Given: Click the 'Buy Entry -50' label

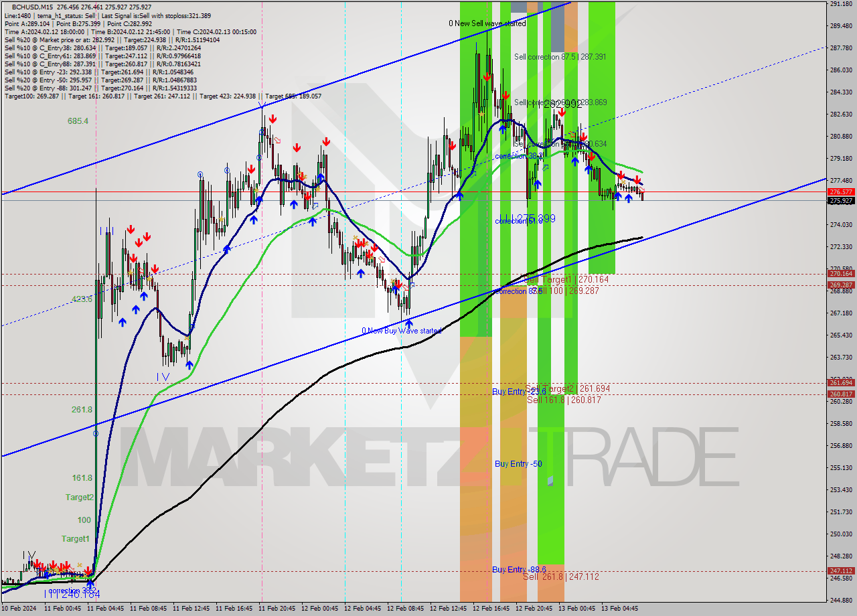Looking at the screenshot, I should (x=518, y=463).
